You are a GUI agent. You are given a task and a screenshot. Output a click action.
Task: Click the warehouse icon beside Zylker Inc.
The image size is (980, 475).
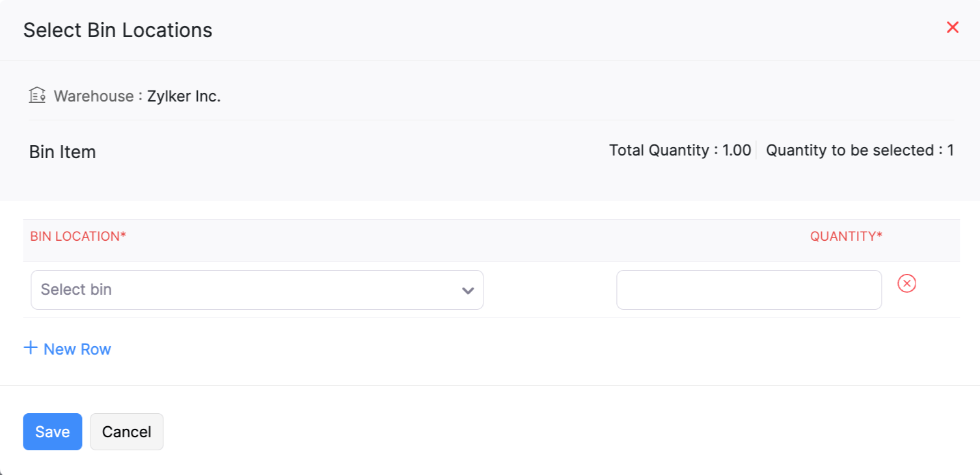pos(37,94)
